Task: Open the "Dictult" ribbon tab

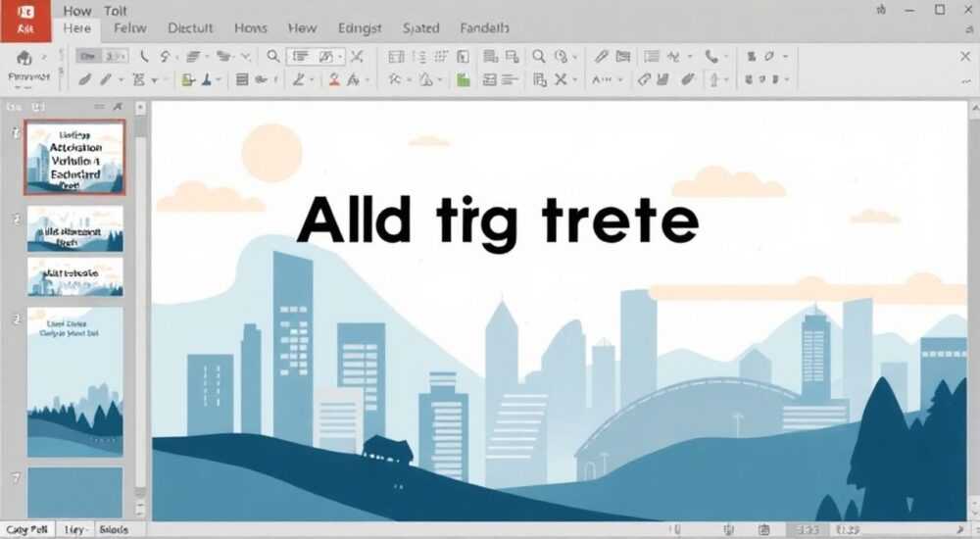Action: tap(190, 28)
